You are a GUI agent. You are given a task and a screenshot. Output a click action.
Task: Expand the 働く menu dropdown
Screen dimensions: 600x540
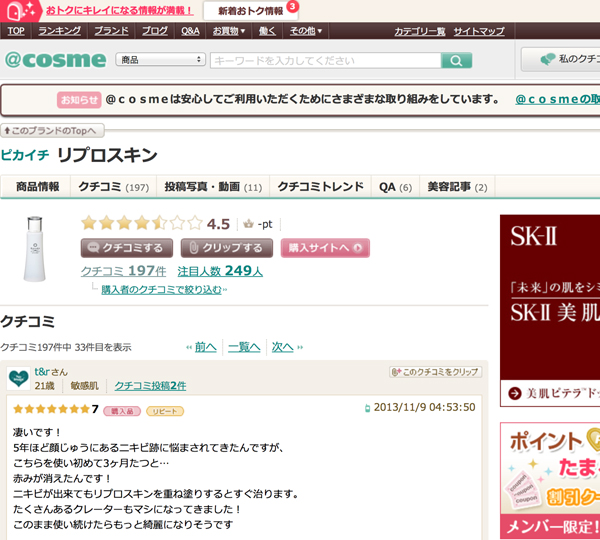click(x=268, y=31)
